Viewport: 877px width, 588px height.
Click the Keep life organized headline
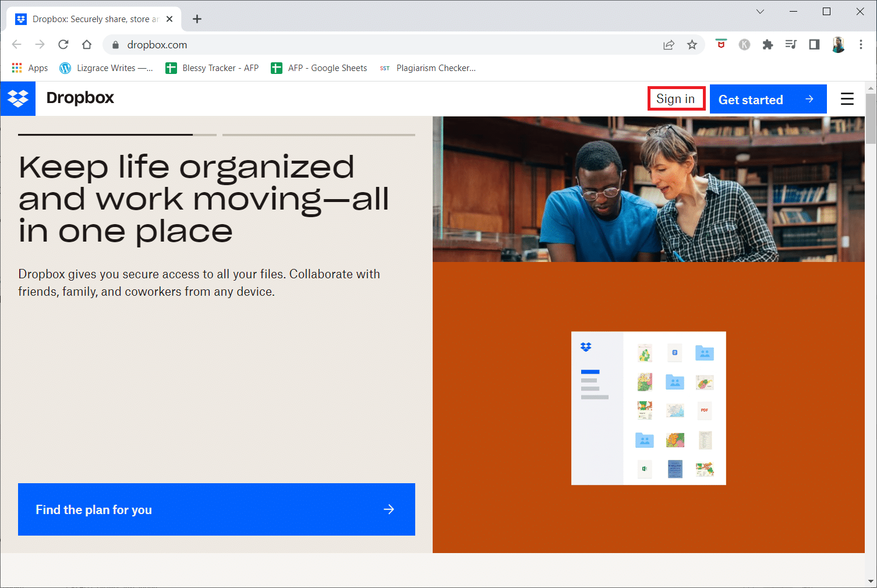pos(204,199)
